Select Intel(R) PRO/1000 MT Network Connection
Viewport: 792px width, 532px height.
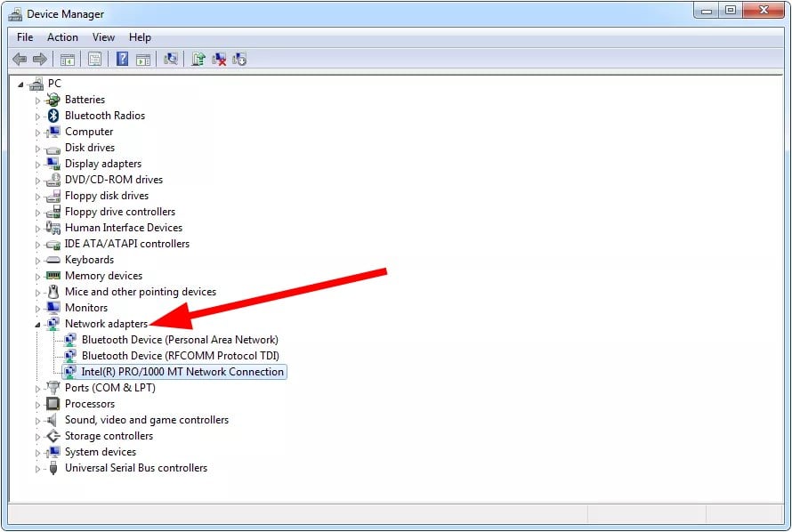click(x=182, y=372)
